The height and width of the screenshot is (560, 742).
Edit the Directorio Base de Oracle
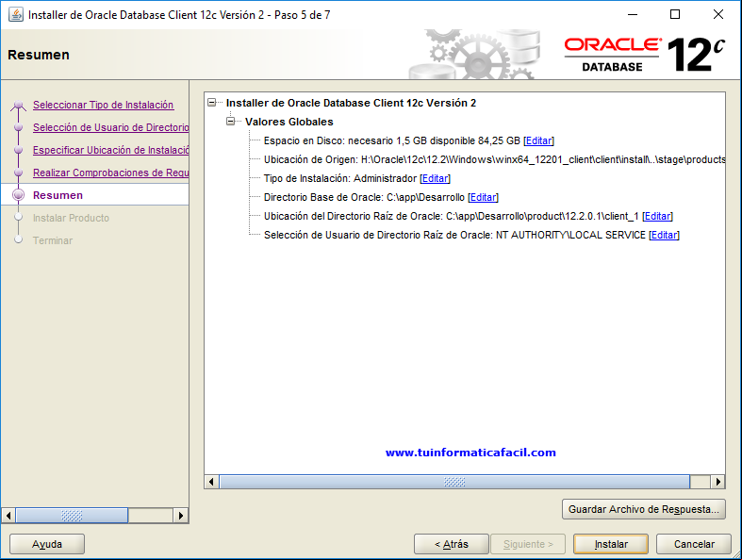[483, 197]
